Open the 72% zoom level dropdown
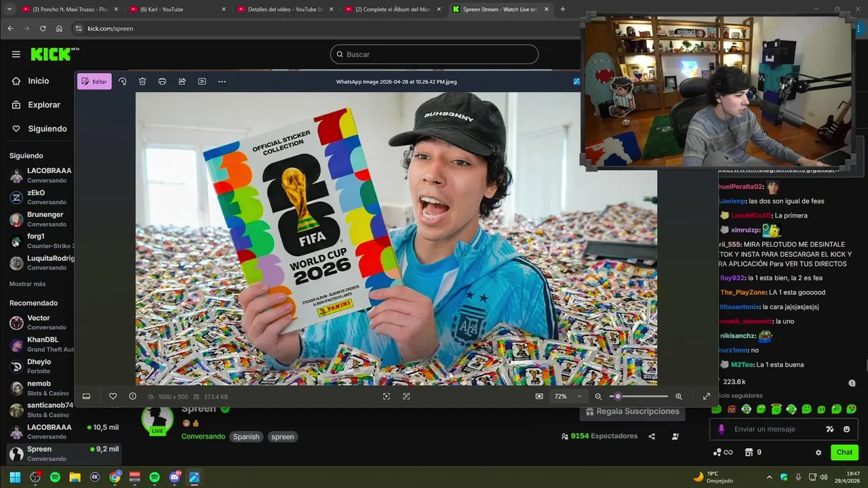The width and height of the screenshot is (868, 488). [x=568, y=396]
